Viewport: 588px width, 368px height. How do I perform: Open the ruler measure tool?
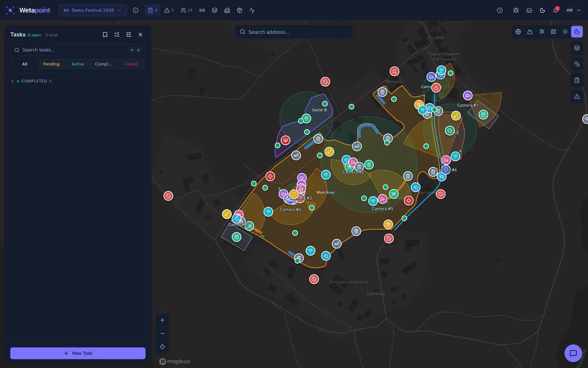[x=577, y=64]
